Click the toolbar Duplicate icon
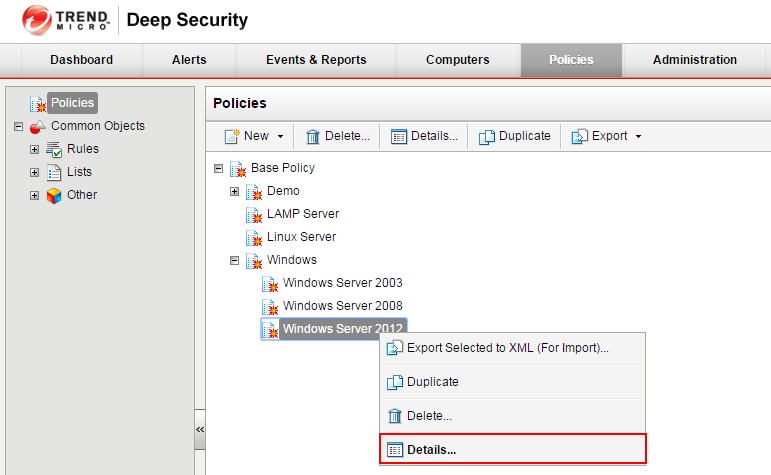The height and width of the screenshot is (475, 771). click(487, 137)
